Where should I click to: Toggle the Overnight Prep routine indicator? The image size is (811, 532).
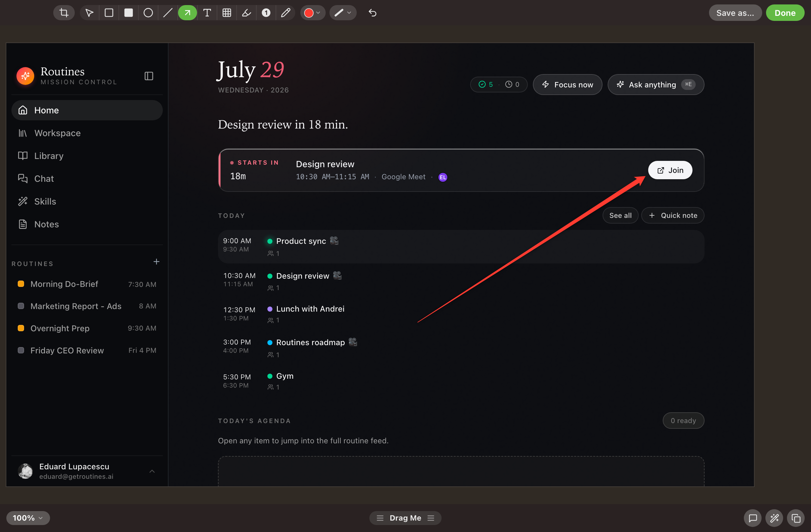[21, 328]
